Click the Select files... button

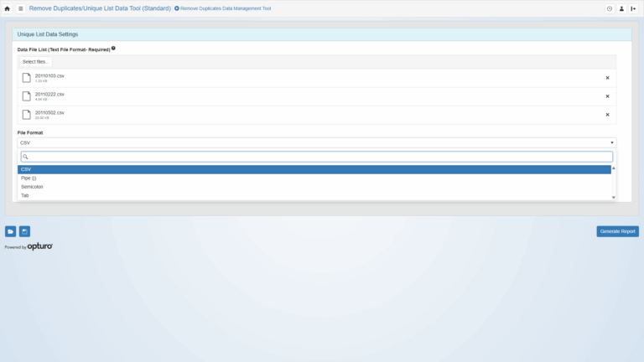[x=36, y=62]
